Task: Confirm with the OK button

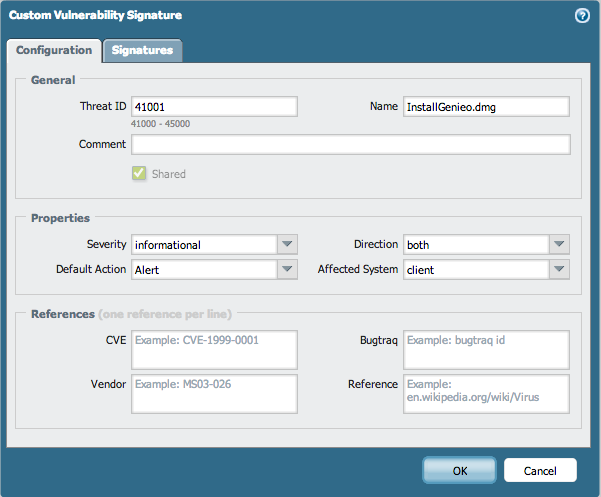Action: click(460, 470)
